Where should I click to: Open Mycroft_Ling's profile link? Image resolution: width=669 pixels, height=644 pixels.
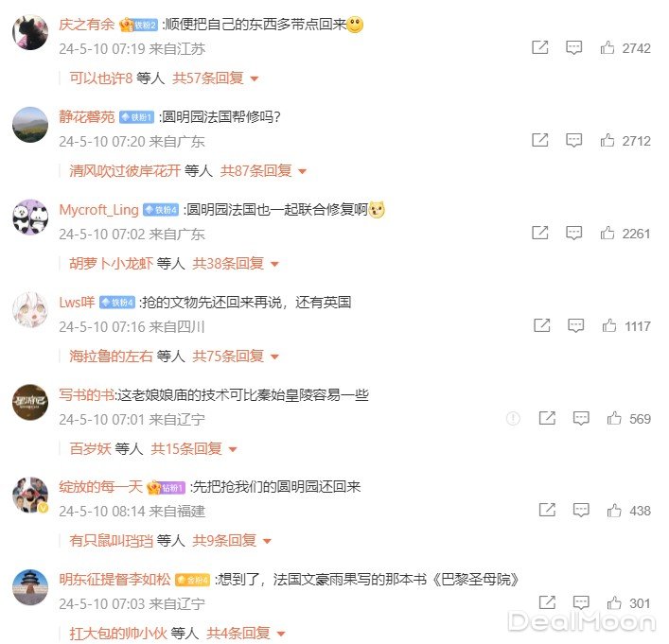tap(99, 209)
